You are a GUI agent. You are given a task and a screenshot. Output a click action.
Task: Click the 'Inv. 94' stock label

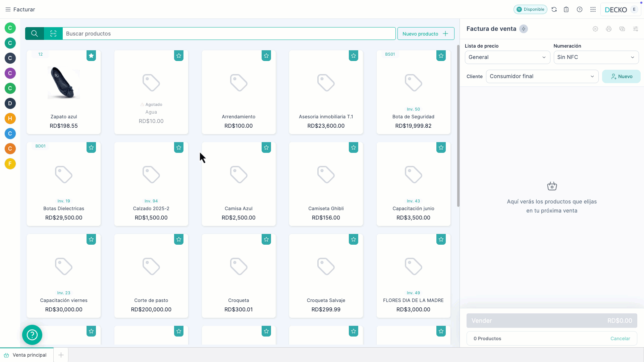point(151,201)
